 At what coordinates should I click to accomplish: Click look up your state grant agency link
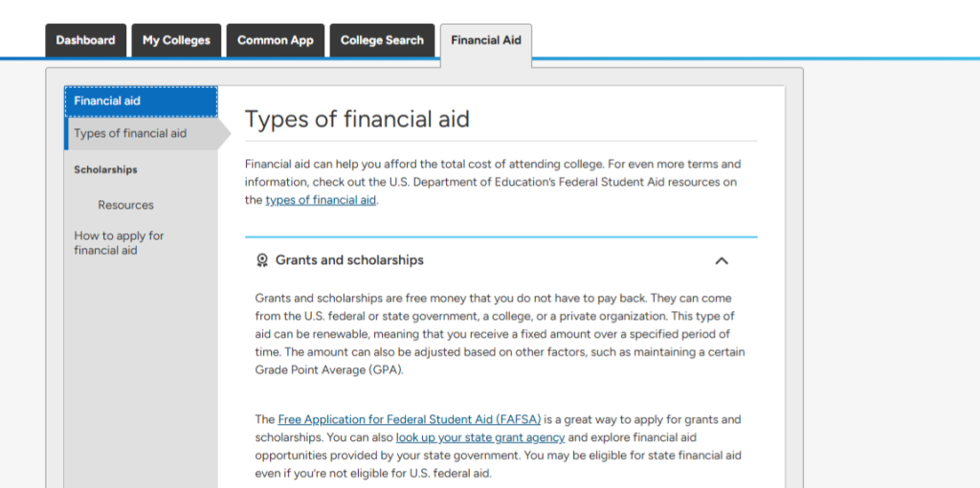(480, 437)
